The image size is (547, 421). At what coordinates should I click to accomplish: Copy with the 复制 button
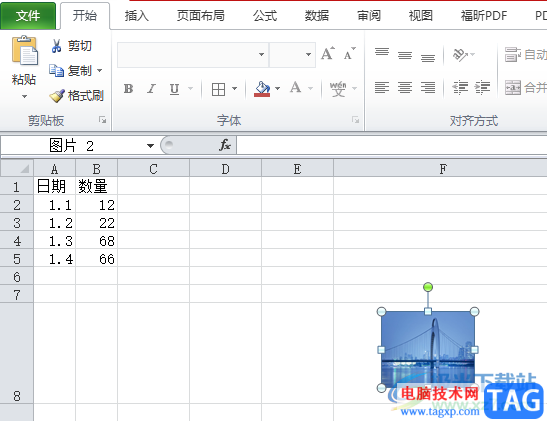(x=71, y=71)
